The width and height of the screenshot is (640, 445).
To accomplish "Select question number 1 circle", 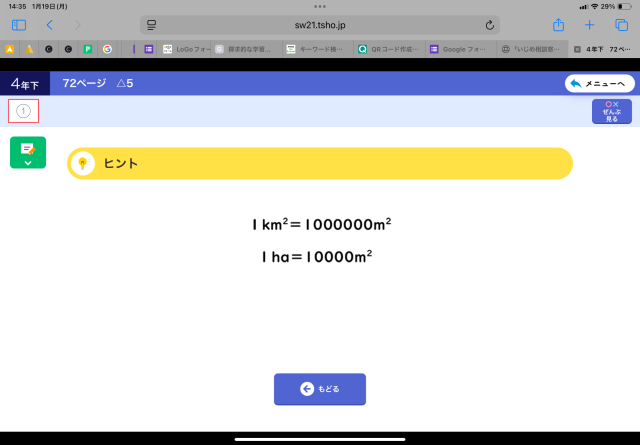I will [x=24, y=111].
